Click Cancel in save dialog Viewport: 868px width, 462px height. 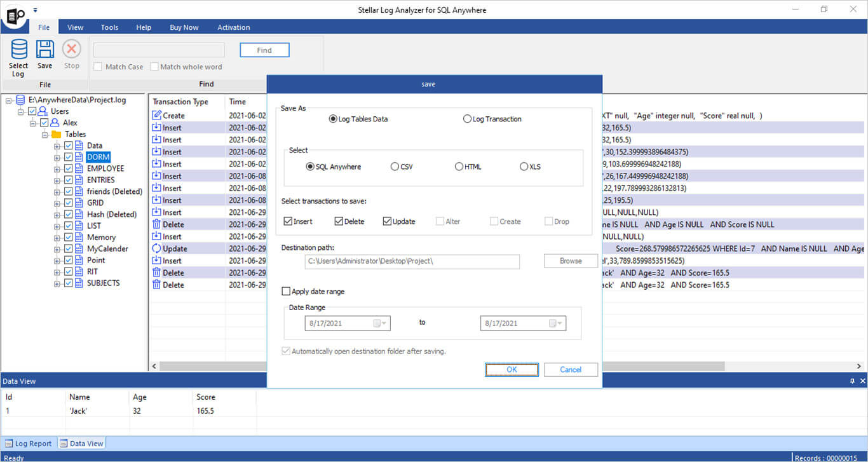pyautogui.click(x=571, y=369)
